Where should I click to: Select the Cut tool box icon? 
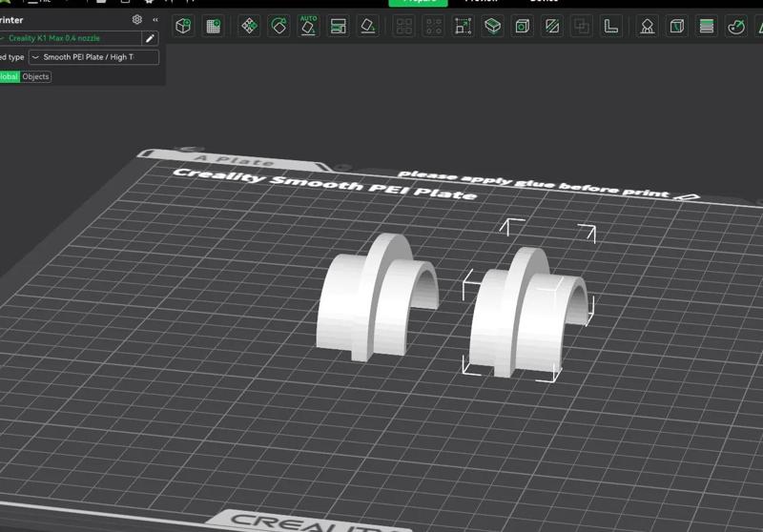(x=492, y=26)
